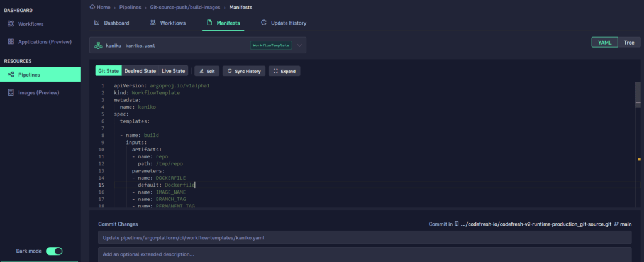Toggle the Dark mode switch

coord(54,251)
